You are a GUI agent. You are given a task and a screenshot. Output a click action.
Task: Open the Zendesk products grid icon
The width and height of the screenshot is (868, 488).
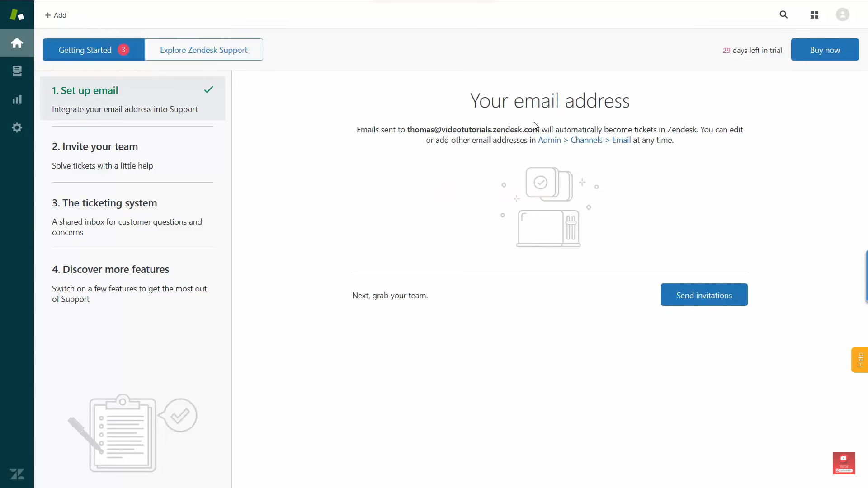pyautogui.click(x=814, y=15)
